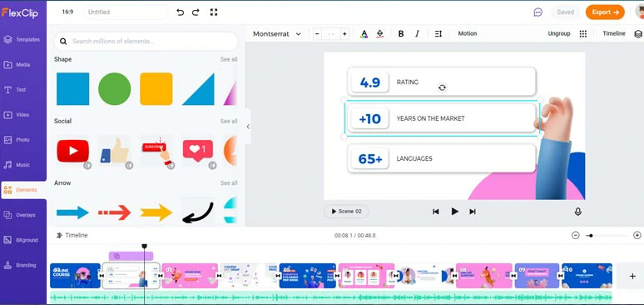
Task: Open the Montserrat font dropdown
Action: click(x=277, y=34)
